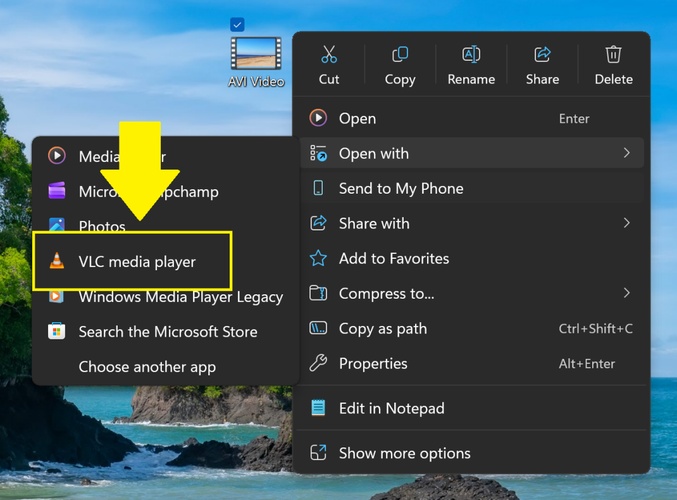Image resolution: width=677 pixels, height=500 pixels.
Task: Click the Photos app icon
Action: pos(57,225)
